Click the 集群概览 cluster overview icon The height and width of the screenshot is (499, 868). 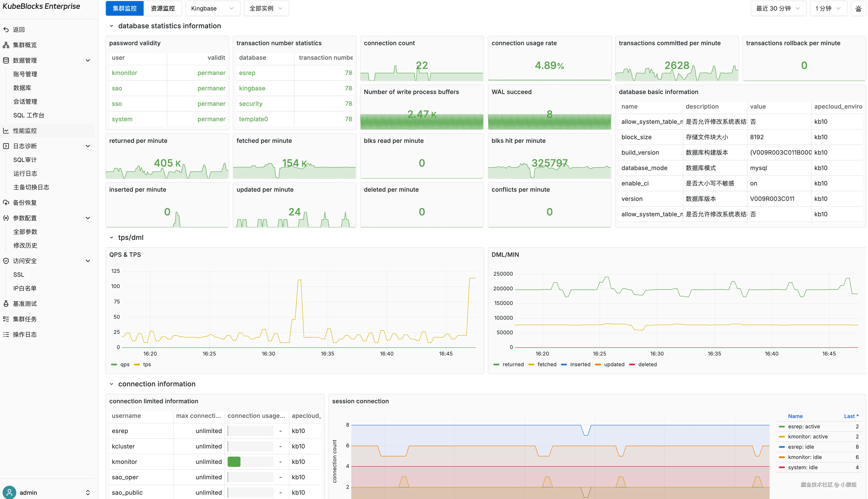[x=6, y=45]
